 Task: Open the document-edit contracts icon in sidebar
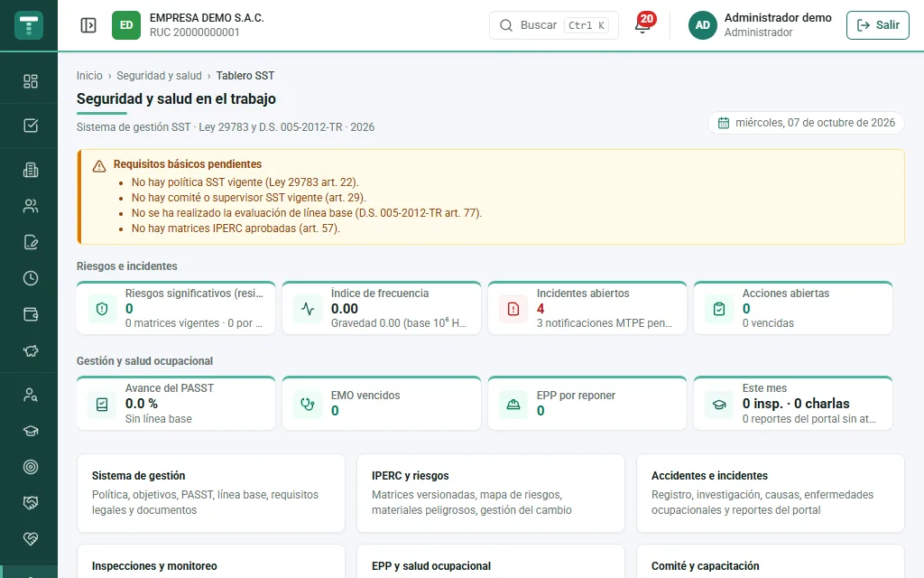[x=31, y=242]
